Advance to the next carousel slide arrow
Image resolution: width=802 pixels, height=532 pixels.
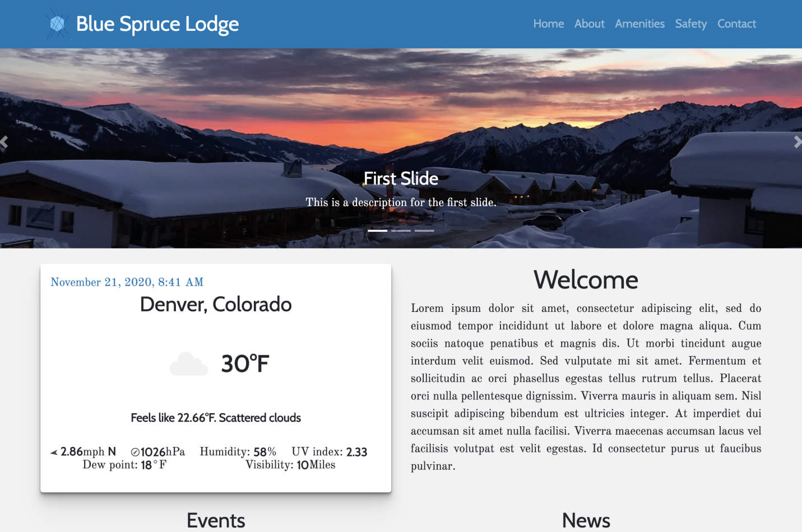click(x=797, y=142)
